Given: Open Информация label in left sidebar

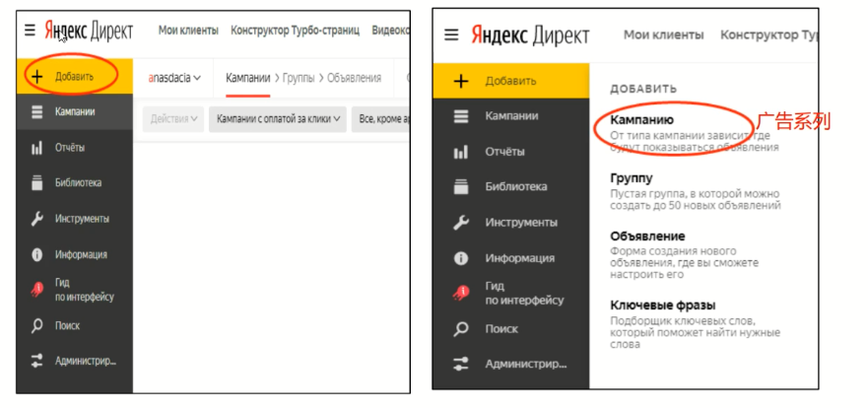Looking at the screenshot, I should [x=81, y=254].
